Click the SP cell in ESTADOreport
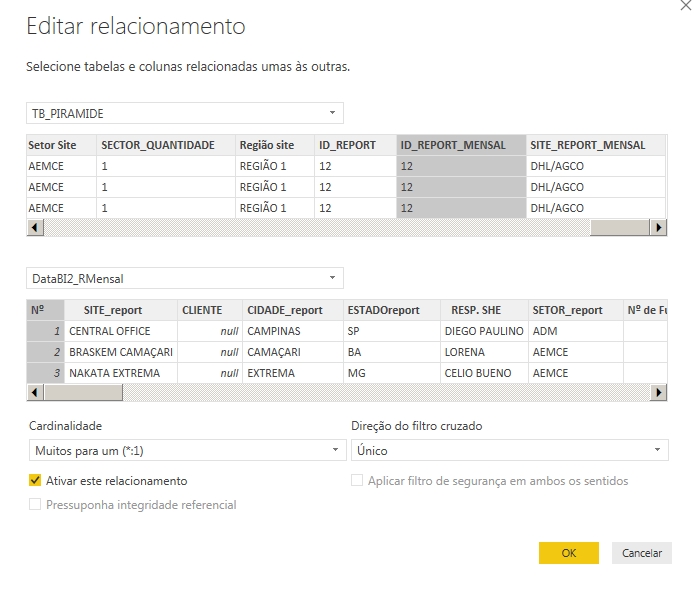The width and height of the screenshot is (698, 591). pos(392,331)
